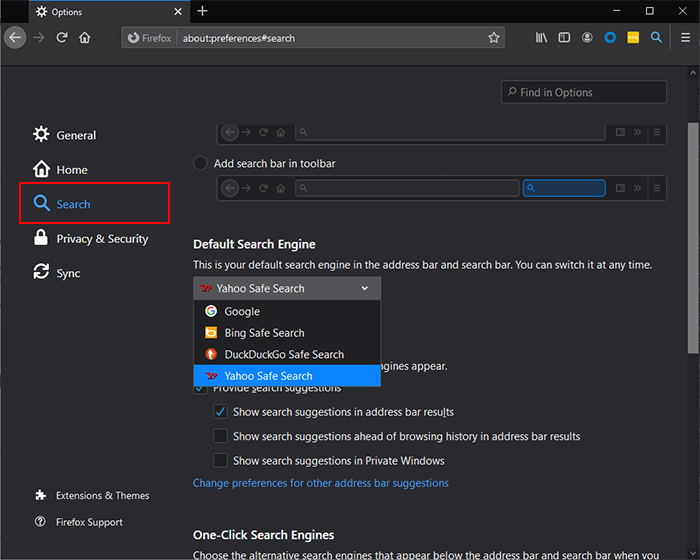
Task: Open the General settings category
Action: (65, 135)
